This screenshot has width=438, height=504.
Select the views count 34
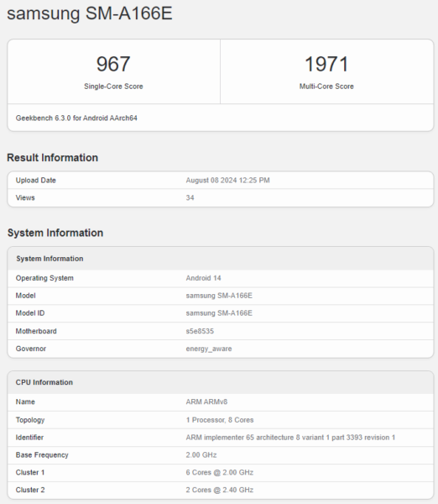coord(190,197)
